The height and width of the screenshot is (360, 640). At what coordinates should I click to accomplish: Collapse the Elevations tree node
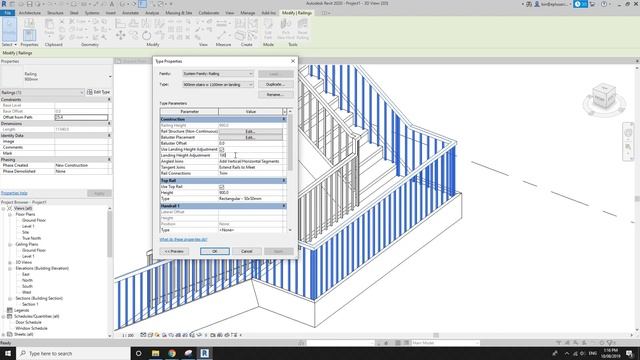tap(10, 269)
